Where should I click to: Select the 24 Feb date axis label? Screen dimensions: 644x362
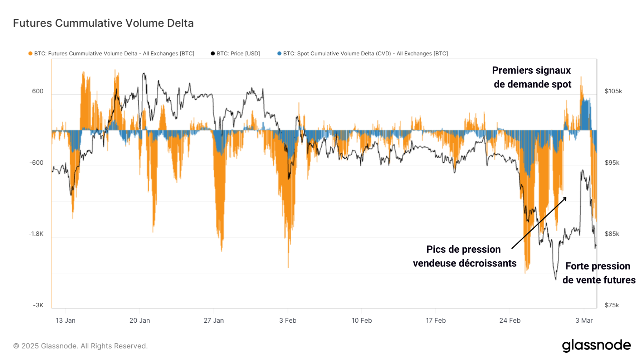pyautogui.click(x=510, y=321)
